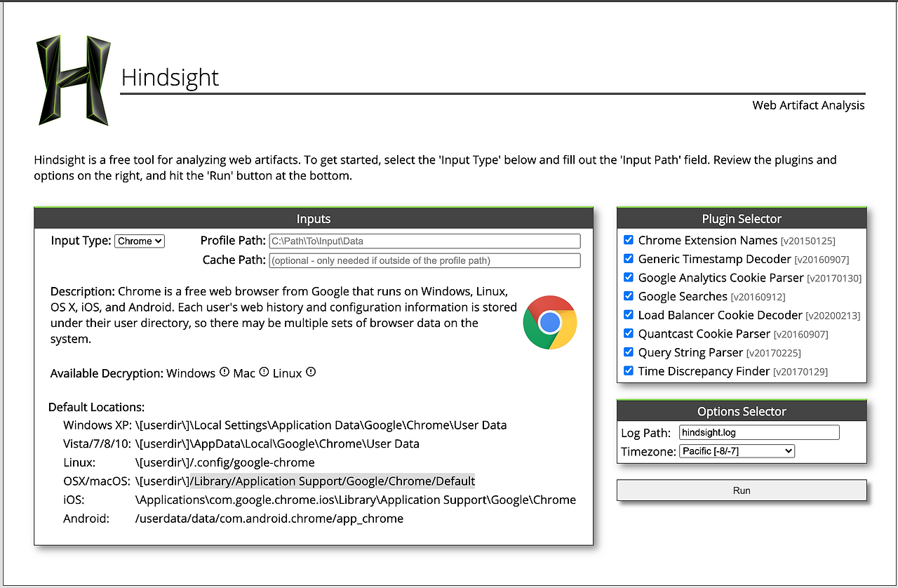The height and width of the screenshot is (588, 898).
Task: Click the Vista/7/8/10 default location path
Action: click(x=277, y=443)
